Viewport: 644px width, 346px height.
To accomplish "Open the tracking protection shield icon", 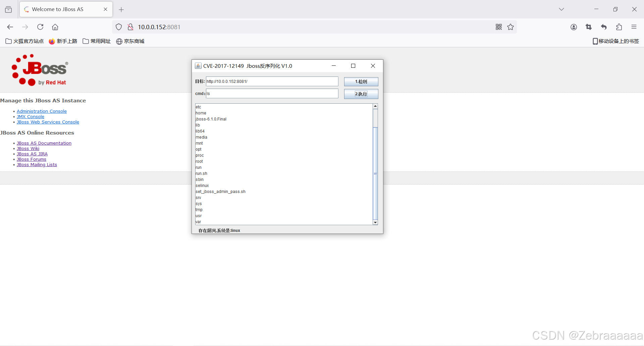I will pyautogui.click(x=119, y=27).
